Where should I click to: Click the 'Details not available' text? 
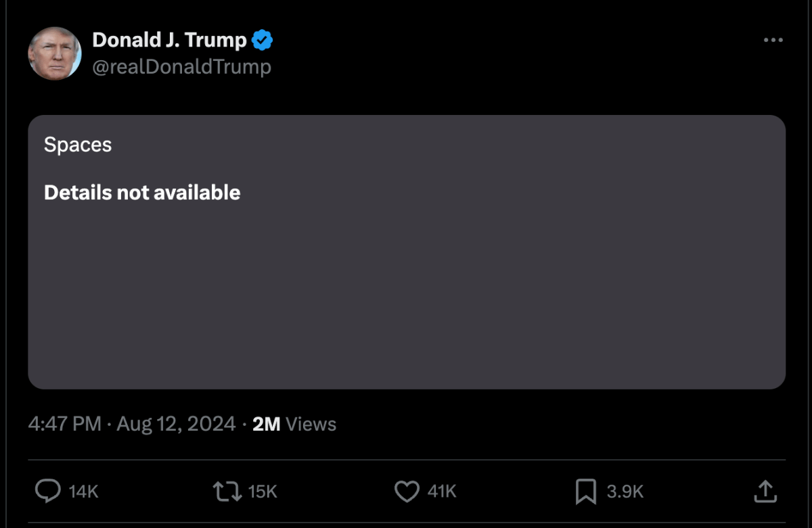point(142,193)
